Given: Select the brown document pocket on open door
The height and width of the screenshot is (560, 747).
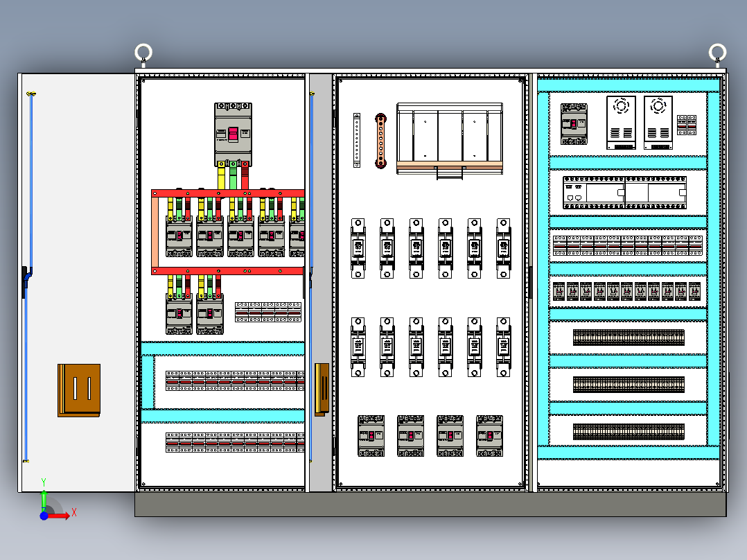Looking at the screenshot, I should coord(79,390).
